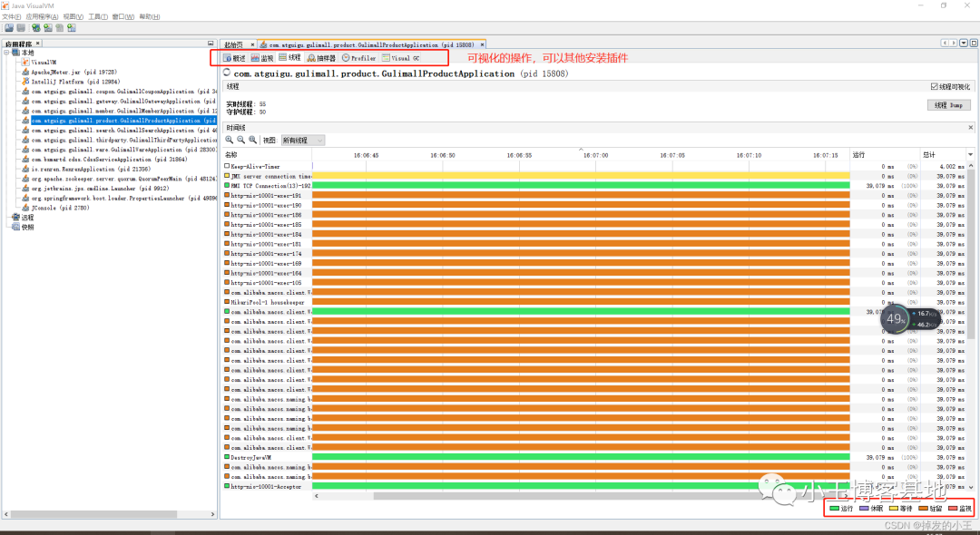Click the zoom-to-fit timeline icon

[252, 141]
